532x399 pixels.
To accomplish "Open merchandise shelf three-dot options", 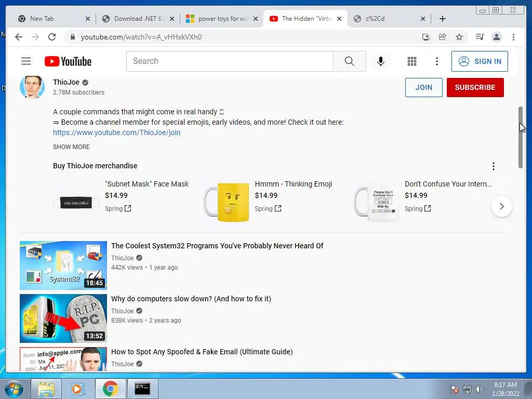I will [494, 166].
